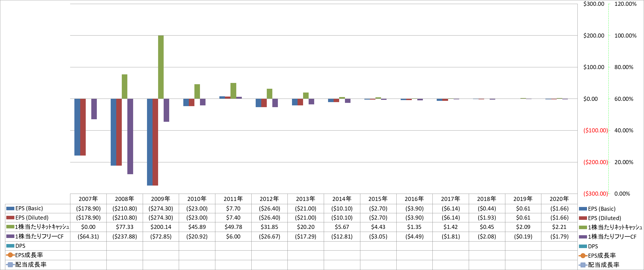644x270 pixels.
Task: Click the 120.00% secondary axis label
Action: tap(625, 4)
